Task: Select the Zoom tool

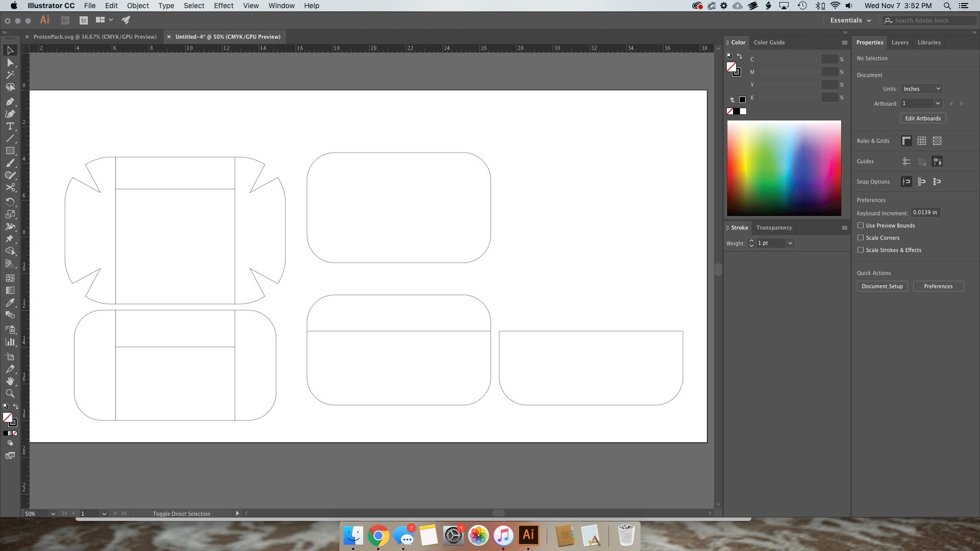Action: pos(10,393)
